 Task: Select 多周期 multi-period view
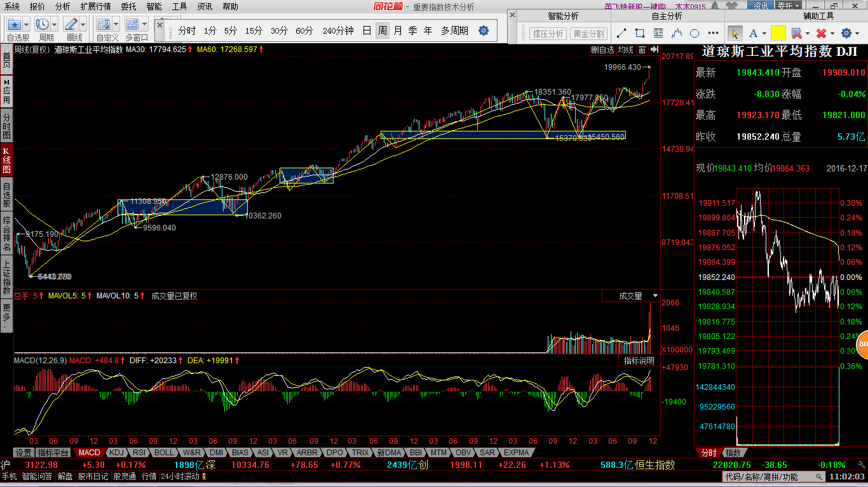pos(455,30)
